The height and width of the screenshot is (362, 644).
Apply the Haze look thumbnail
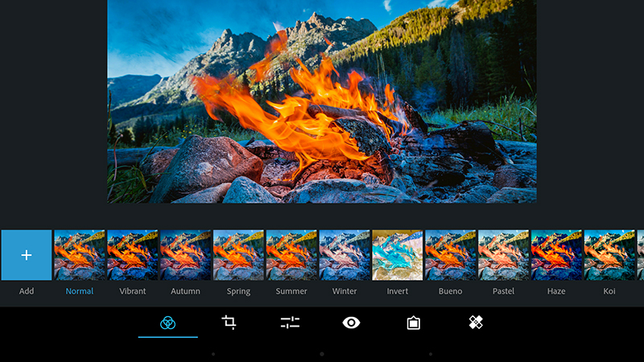pos(556,255)
